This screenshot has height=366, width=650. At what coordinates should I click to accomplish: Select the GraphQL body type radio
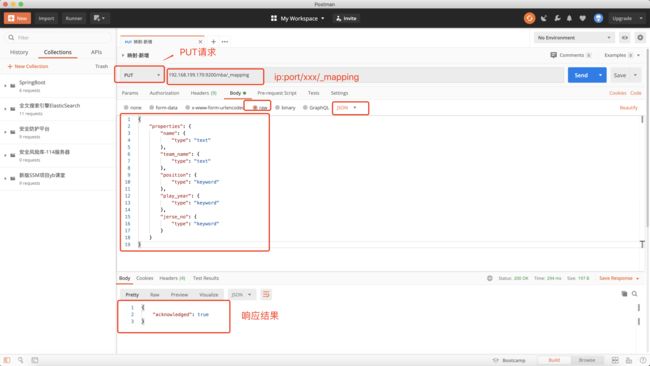305,107
